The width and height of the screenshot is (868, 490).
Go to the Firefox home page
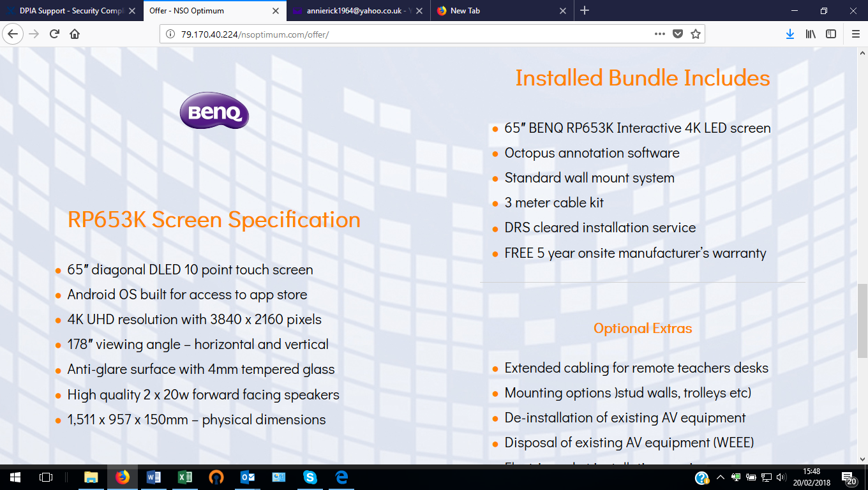[x=75, y=34]
